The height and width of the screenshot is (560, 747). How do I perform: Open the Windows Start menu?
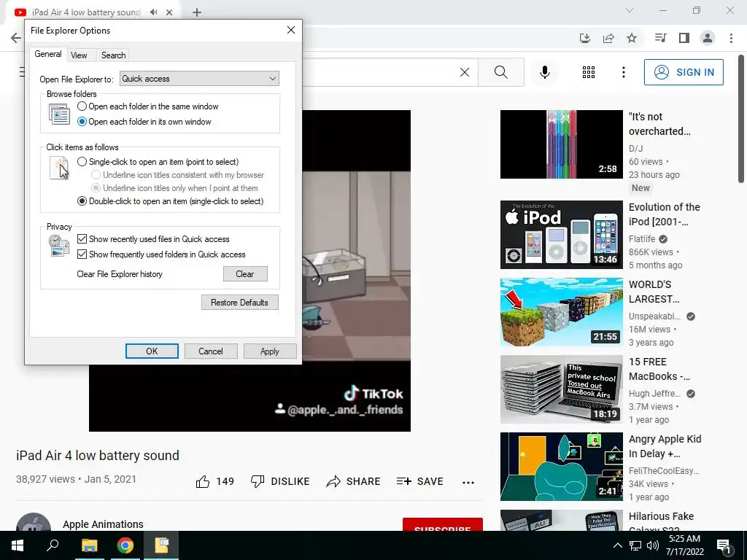pyautogui.click(x=18, y=545)
